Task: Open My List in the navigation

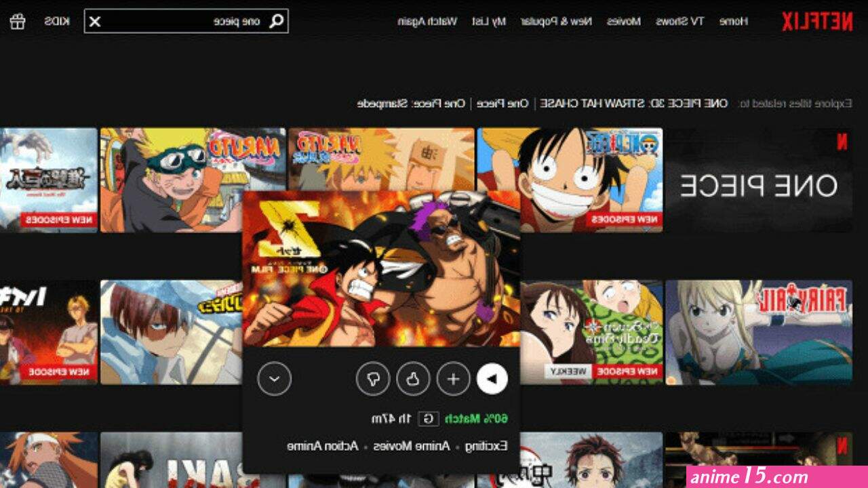Action: [x=490, y=22]
